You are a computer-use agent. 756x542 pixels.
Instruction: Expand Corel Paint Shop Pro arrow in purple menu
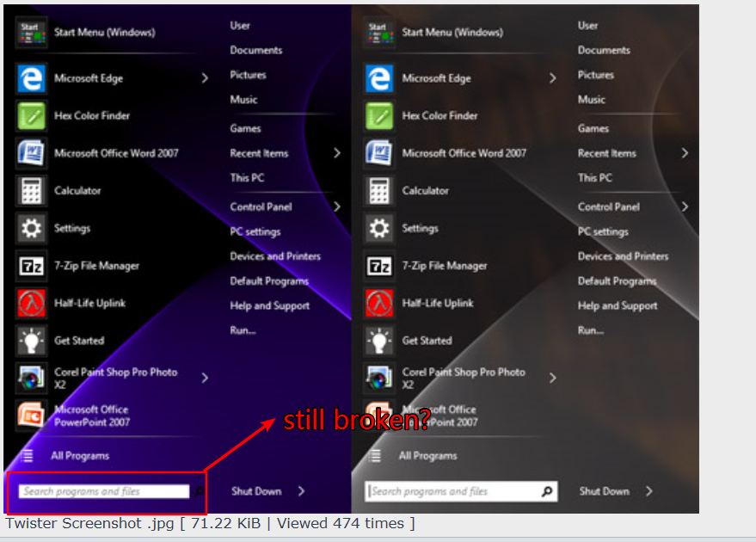pyautogui.click(x=205, y=378)
